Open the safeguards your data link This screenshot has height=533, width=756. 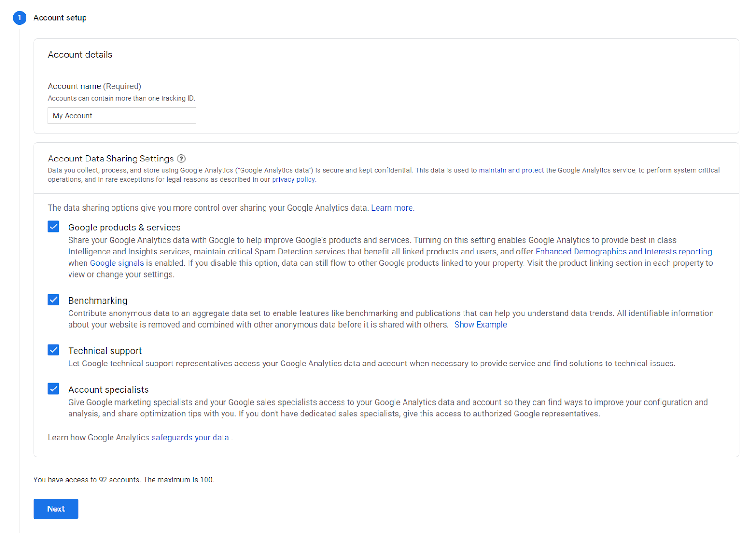(x=190, y=438)
